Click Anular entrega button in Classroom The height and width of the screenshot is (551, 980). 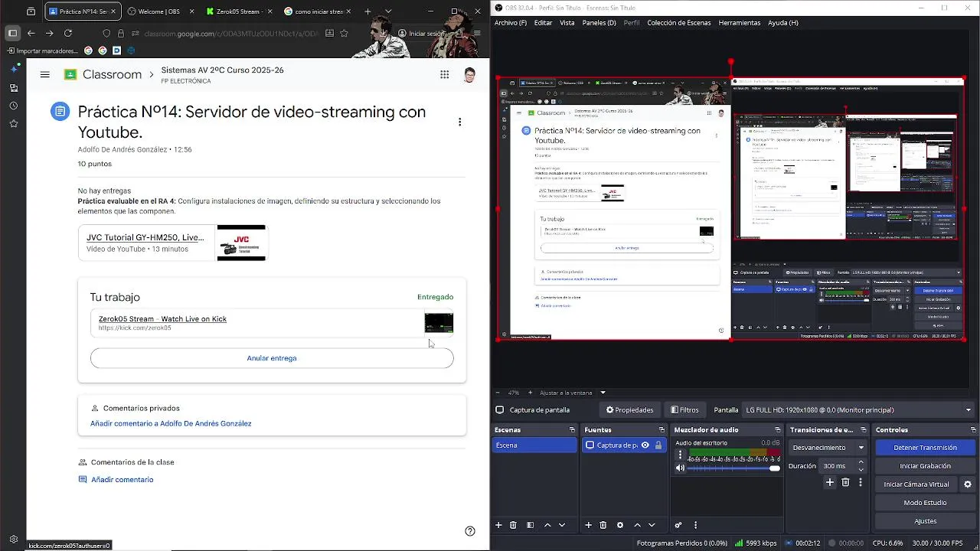(x=272, y=358)
